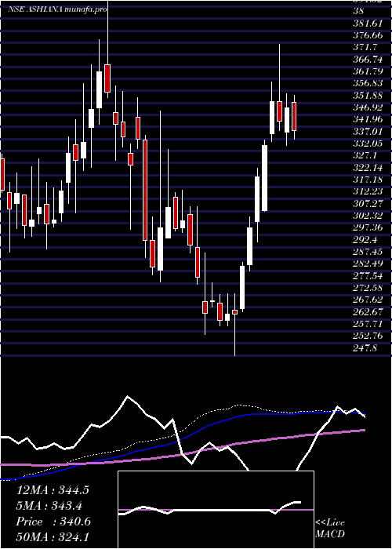
Task: Open the MACD inset mini chart
Action: point(216,510)
